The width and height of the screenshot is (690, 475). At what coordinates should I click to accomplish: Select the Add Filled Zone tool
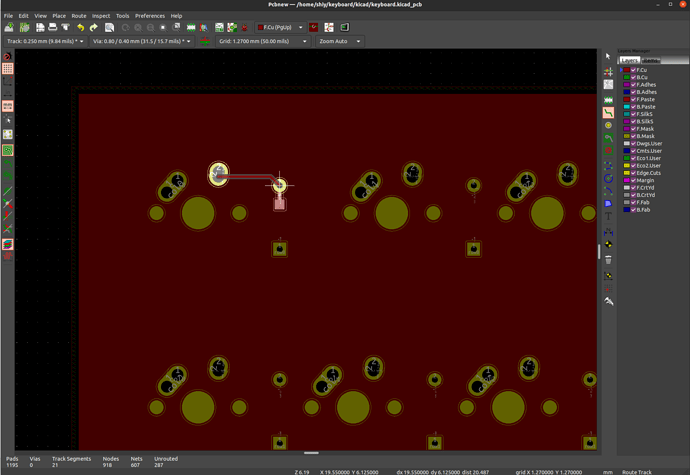pos(608,138)
